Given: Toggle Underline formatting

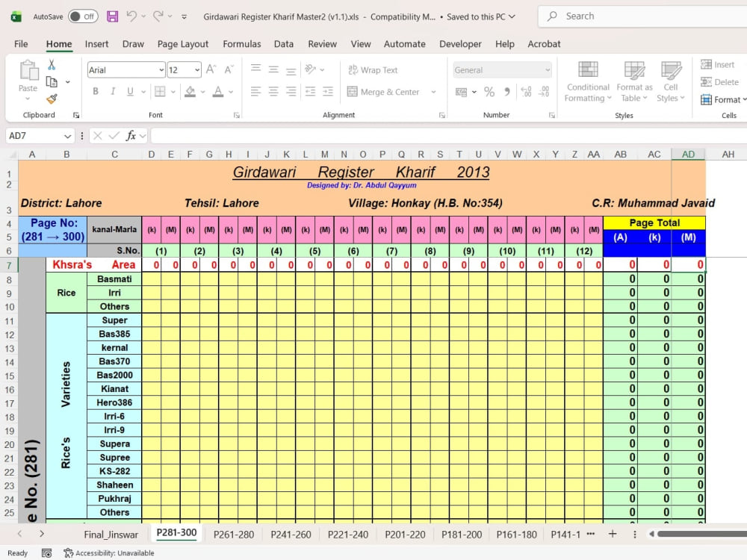Looking at the screenshot, I should click(x=130, y=91).
